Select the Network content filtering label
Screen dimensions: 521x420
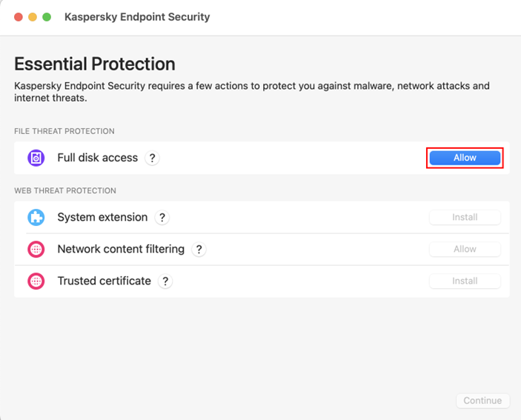pyautogui.click(x=121, y=250)
